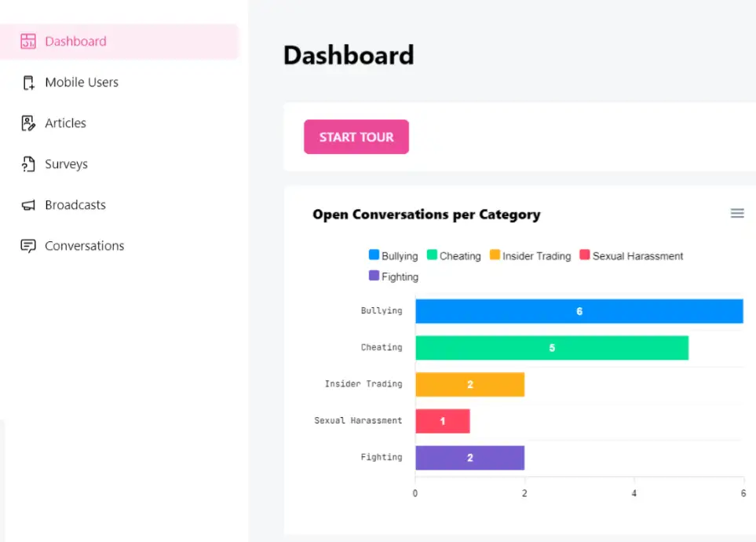This screenshot has height=542, width=756.
Task: Navigate to Conversations in the sidebar
Action: pos(84,245)
